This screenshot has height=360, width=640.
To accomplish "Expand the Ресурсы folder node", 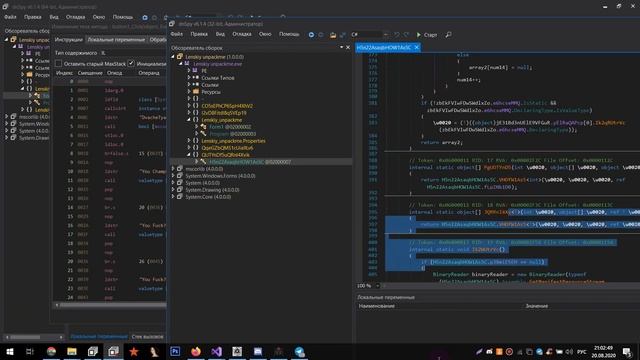I will pyautogui.click(x=189, y=92).
